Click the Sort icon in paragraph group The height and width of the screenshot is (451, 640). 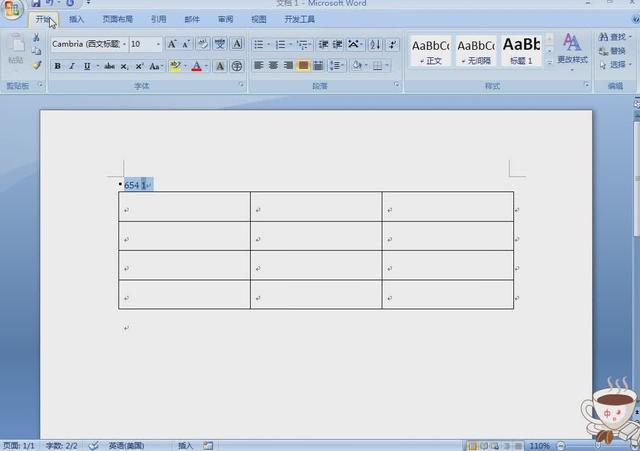coord(374,44)
